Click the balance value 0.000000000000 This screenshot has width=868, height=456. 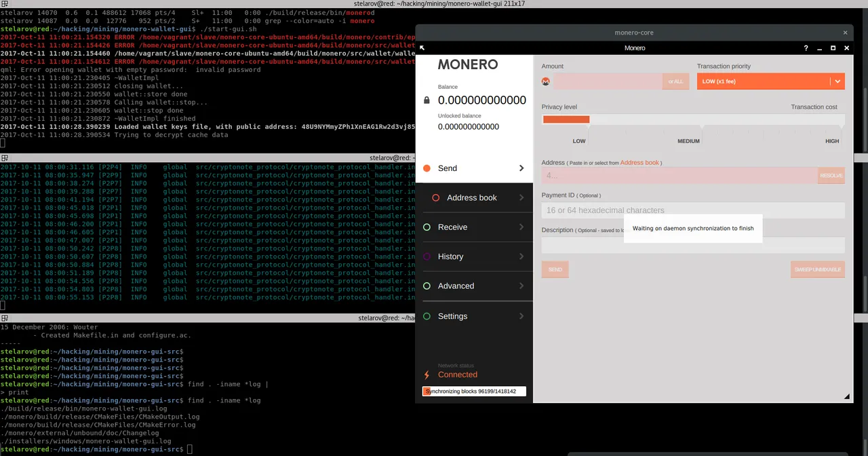point(482,100)
